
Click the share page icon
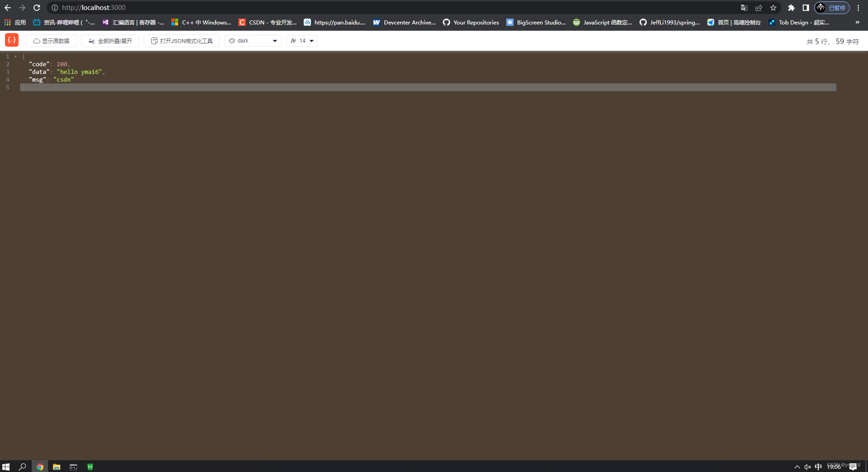point(759,8)
